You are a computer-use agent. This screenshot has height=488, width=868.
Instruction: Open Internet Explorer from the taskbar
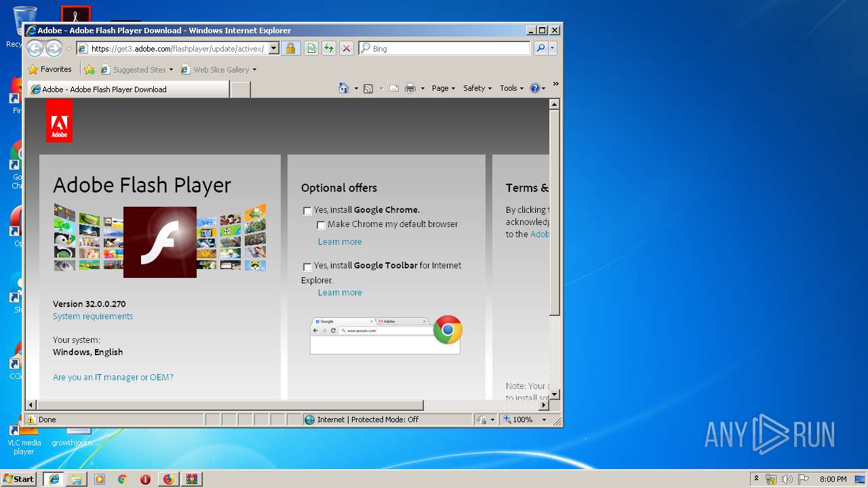coord(54,479)
